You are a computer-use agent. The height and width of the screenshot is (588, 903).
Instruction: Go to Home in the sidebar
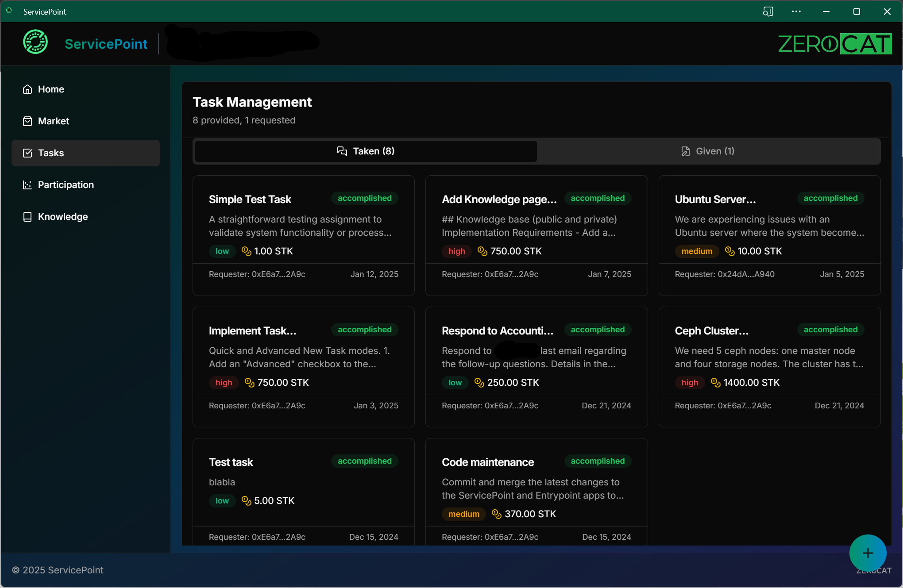85,89
